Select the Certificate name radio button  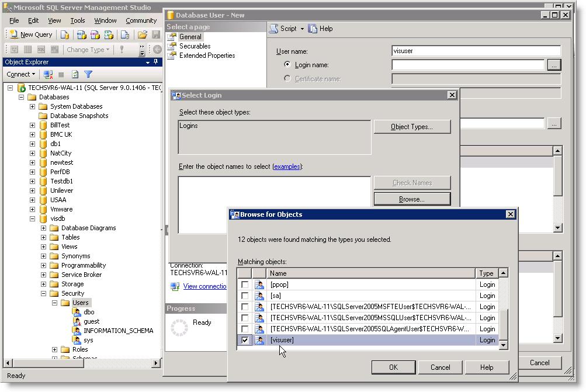click(287, 78)
